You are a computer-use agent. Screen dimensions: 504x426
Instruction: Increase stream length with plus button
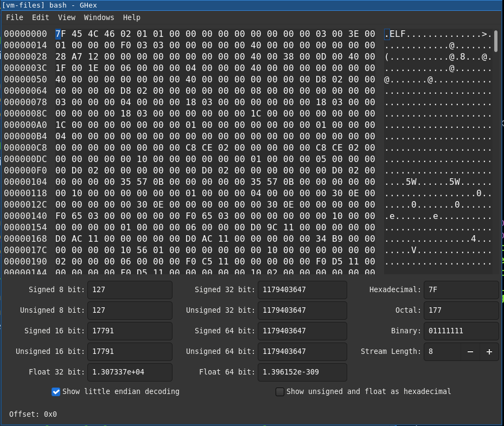pyautogui.click(x=489, y=352)
